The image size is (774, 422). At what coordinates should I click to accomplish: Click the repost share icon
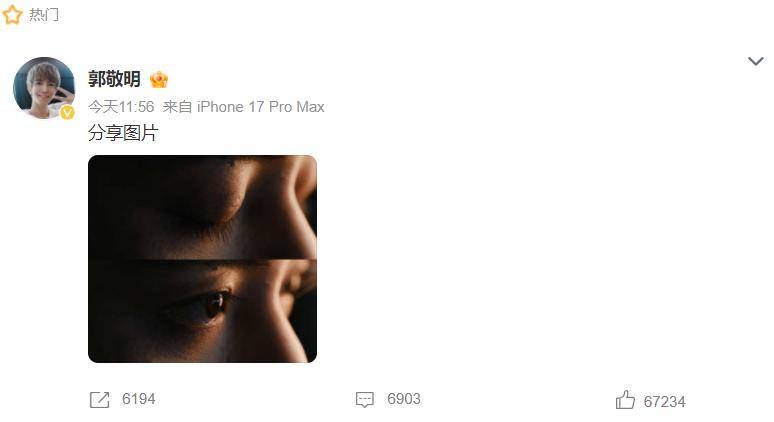click(x=100, y=399)
